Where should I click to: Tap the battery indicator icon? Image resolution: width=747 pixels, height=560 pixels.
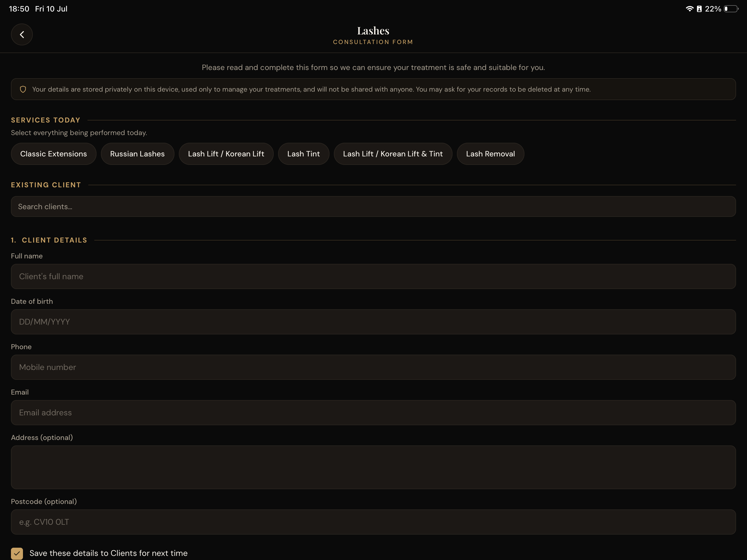(731, 9)
